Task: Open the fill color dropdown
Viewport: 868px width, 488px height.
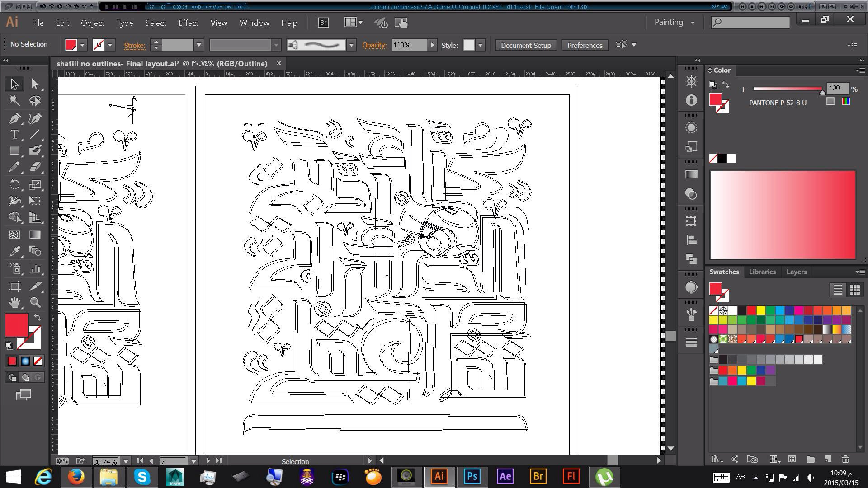Action: tap(82, 45)
